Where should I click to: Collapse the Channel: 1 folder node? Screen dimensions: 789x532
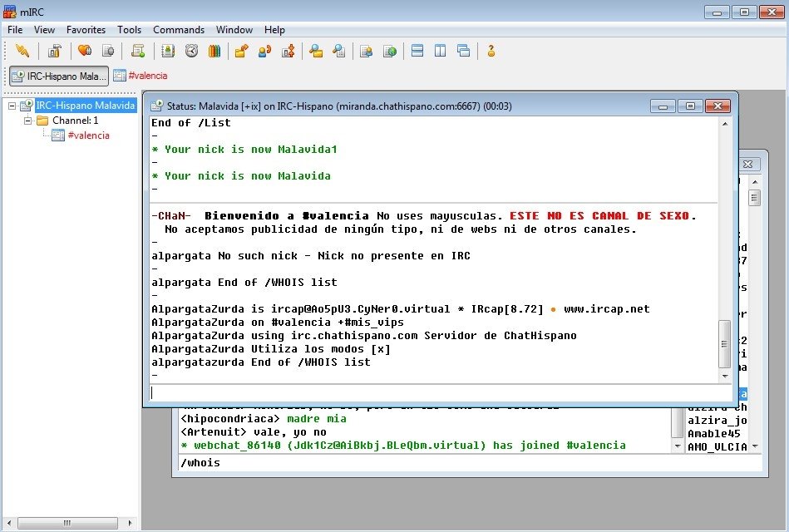[x=28, y=121]
